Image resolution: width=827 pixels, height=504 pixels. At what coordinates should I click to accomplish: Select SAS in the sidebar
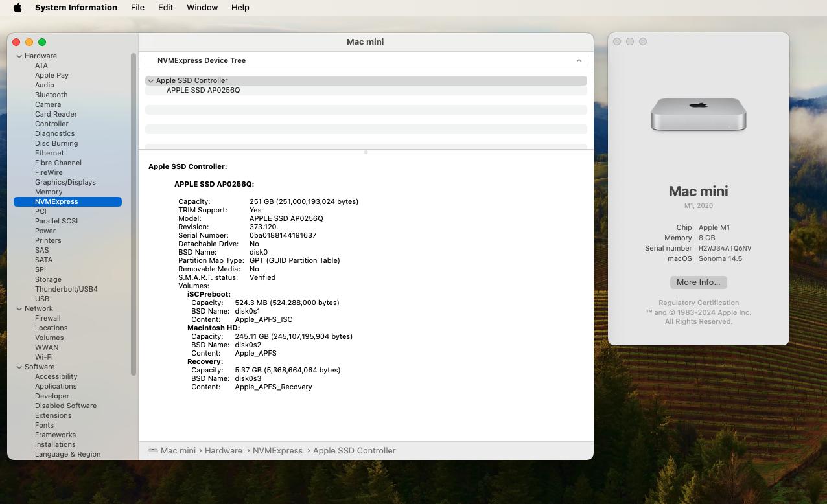click(x=42, y=250)
